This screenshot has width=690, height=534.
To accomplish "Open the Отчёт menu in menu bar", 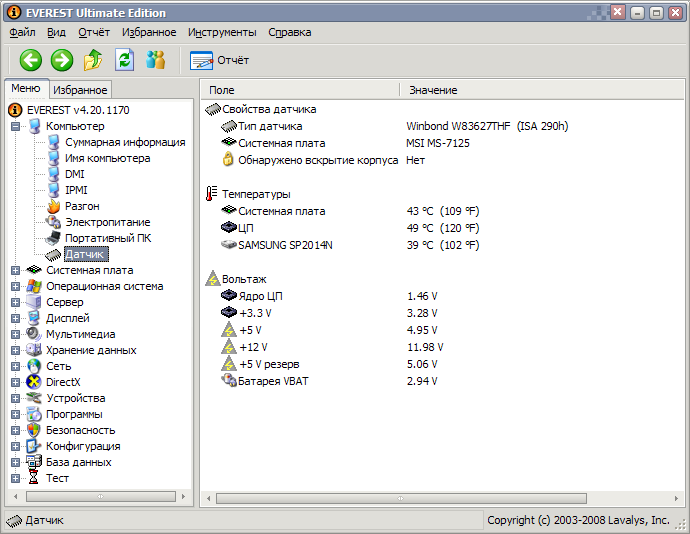I will pyautogui.click(x=94, y=32).
